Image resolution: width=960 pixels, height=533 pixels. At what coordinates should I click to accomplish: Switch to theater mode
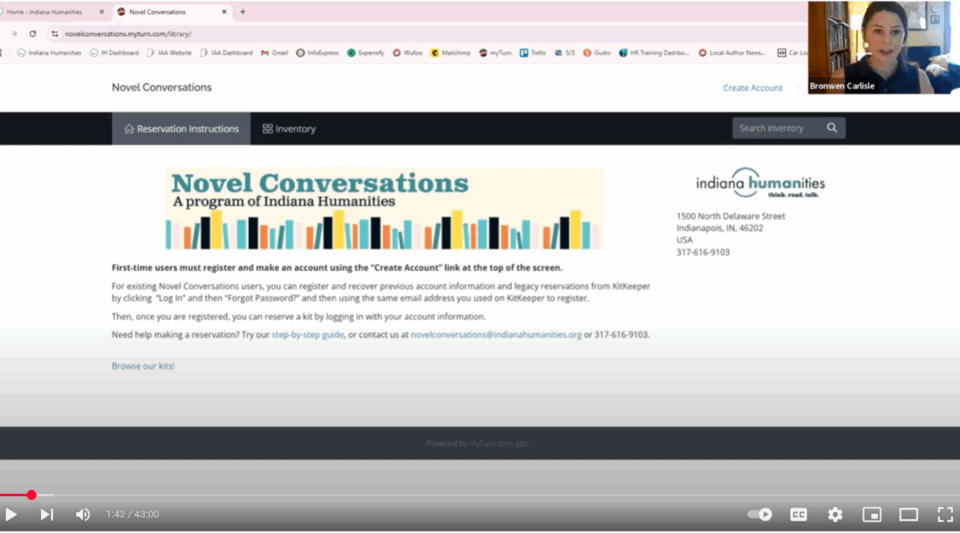pos(909,515)
